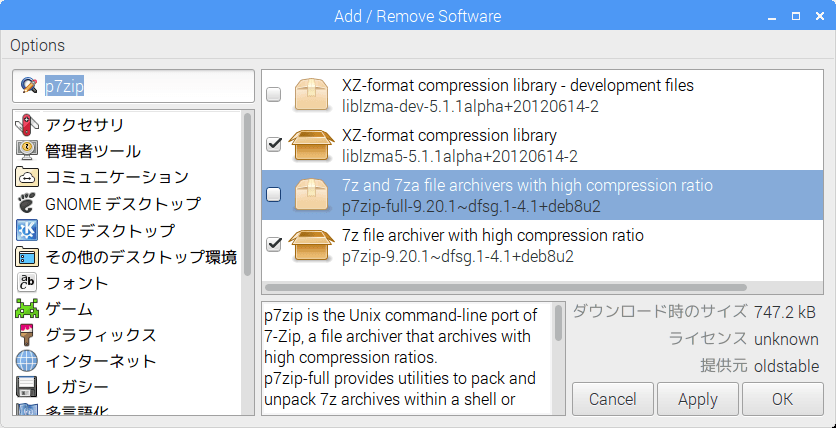Screen dimensions: 836x428
Task: Select the インターネット category label
Action: click(x=101, y=361)
